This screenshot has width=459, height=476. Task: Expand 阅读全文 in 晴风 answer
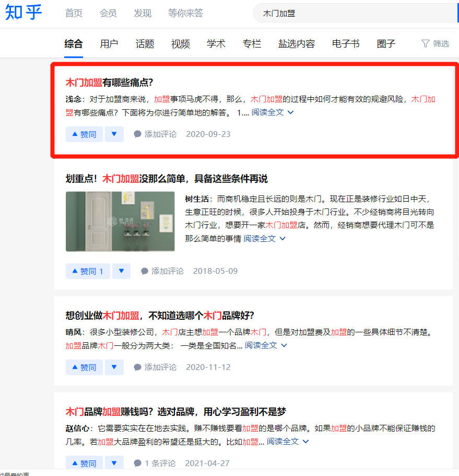[266, 345]
